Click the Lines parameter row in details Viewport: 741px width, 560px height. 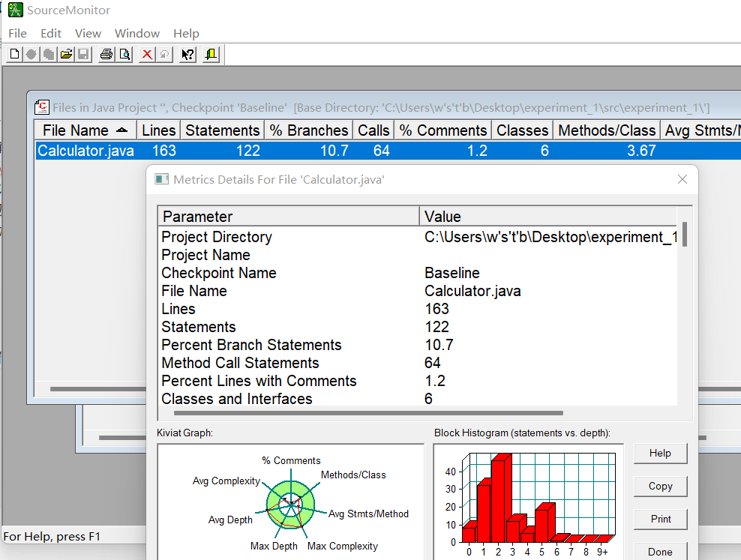[418, 309]
